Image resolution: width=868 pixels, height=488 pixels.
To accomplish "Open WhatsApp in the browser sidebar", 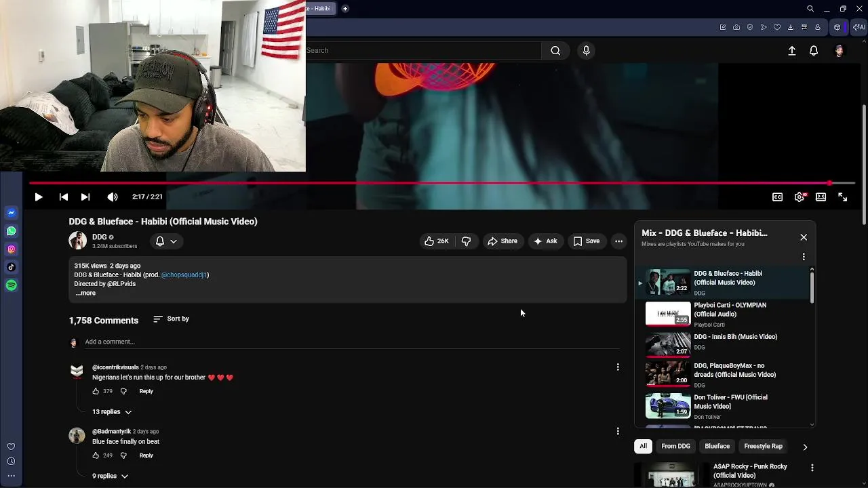I will (11, 231).
